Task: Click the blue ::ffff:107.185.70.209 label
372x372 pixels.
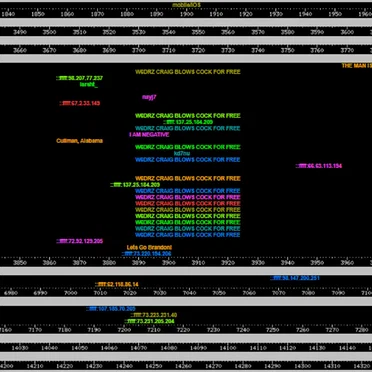Action: tap(111, 309)
